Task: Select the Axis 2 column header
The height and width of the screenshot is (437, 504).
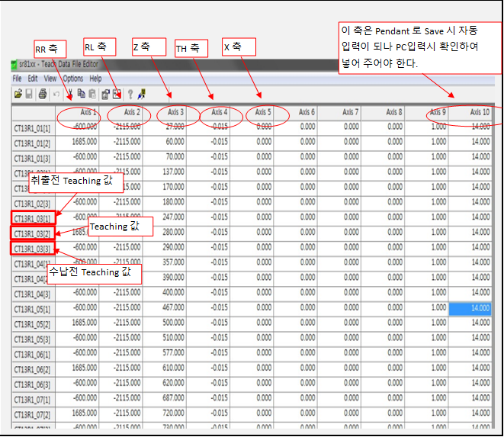Action: click(121, 112)
